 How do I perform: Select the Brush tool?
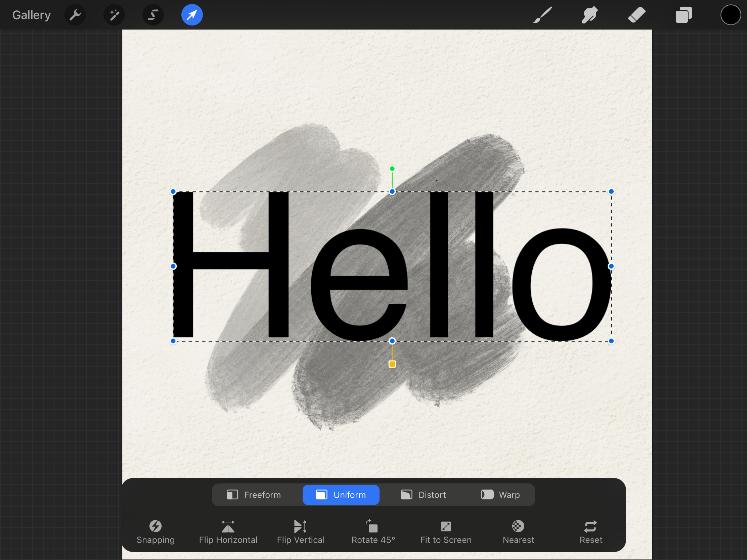543,15
